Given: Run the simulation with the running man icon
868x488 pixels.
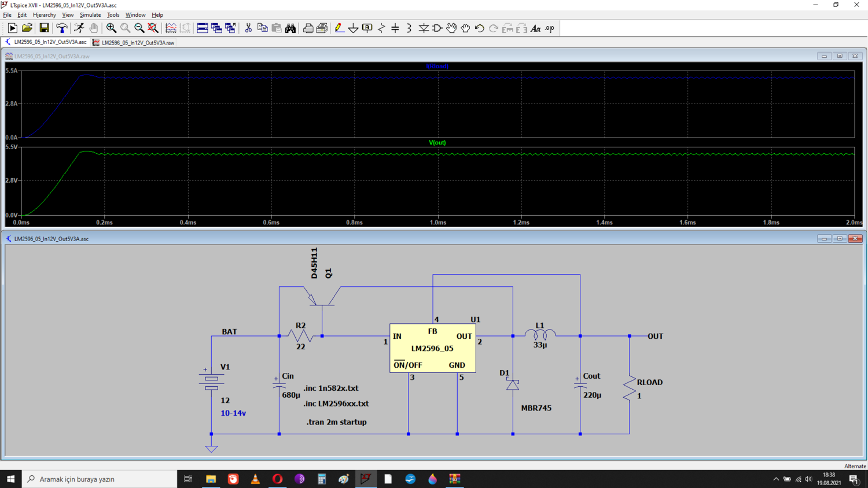Looking at the screenshot, I should pyautogui.click(x=79, y=28).
